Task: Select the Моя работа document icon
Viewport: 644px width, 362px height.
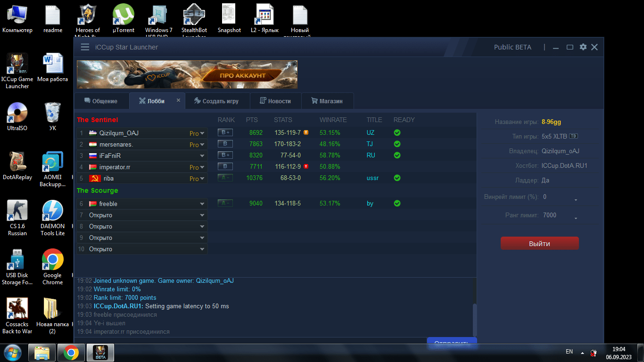Action: [x=53, y=68]
